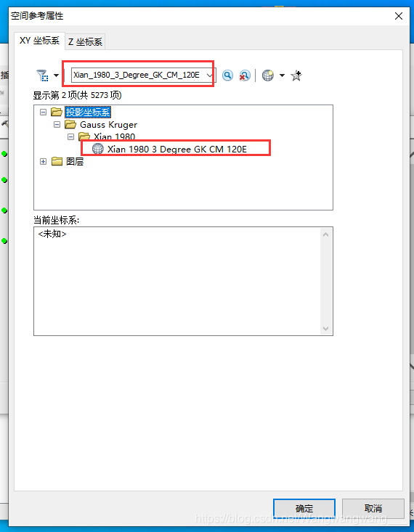The width and height of the screenshot is (414, 532).
Task: Confirm with the 确定 button
Action: [304, 509]
